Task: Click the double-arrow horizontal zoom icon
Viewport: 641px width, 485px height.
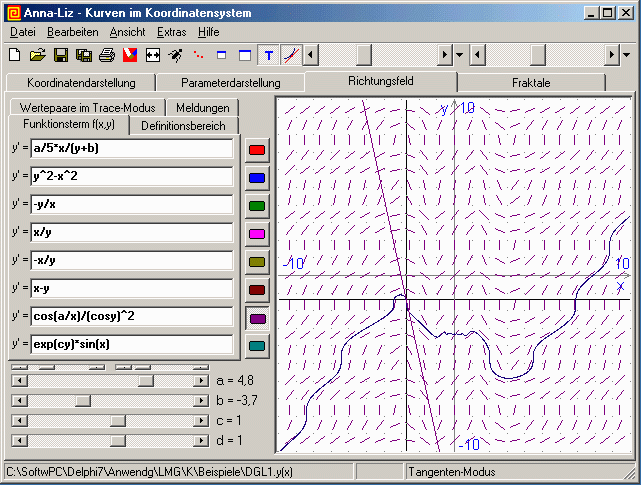Action: [x=153, y=54]
